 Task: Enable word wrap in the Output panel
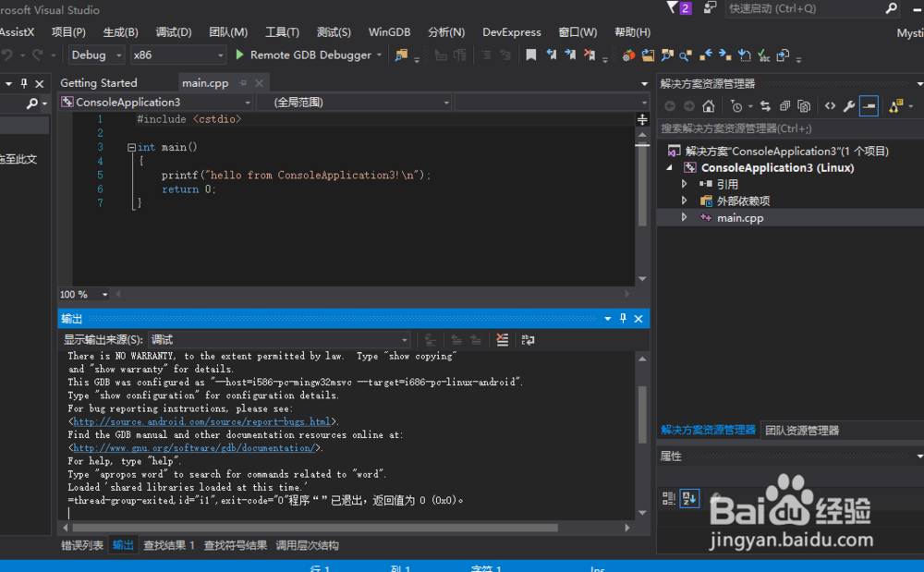click(x=529, y=339)
